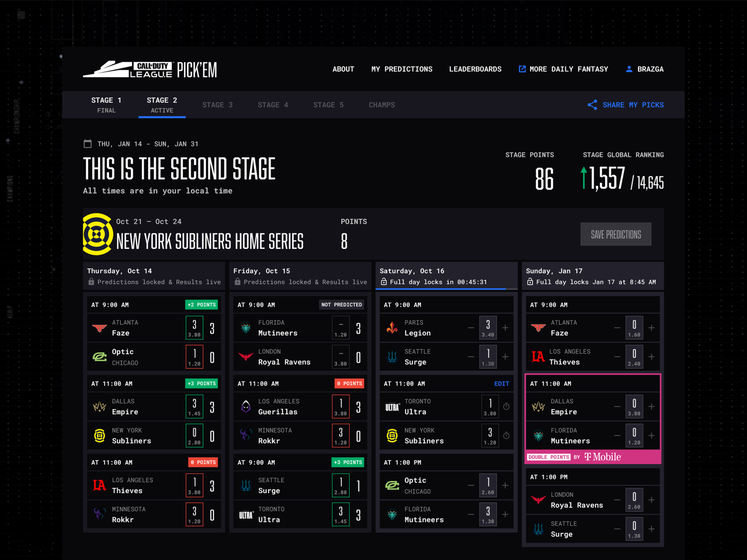Click Optic Chicago logo in Saturday 1:00 PM match
The image size is (747, 560).
[392, 485]
